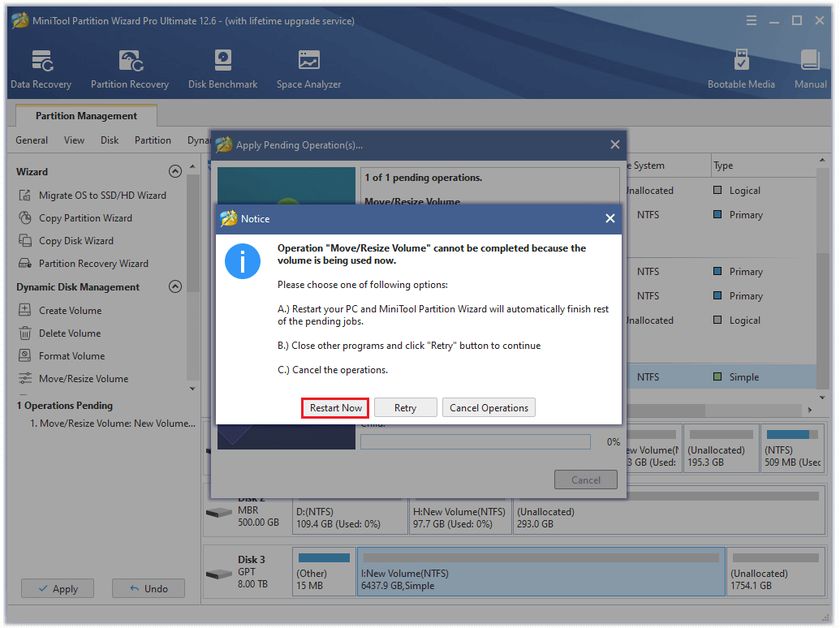Open the Disk menu
Screen dimensions: 840x628
[110, 140]
